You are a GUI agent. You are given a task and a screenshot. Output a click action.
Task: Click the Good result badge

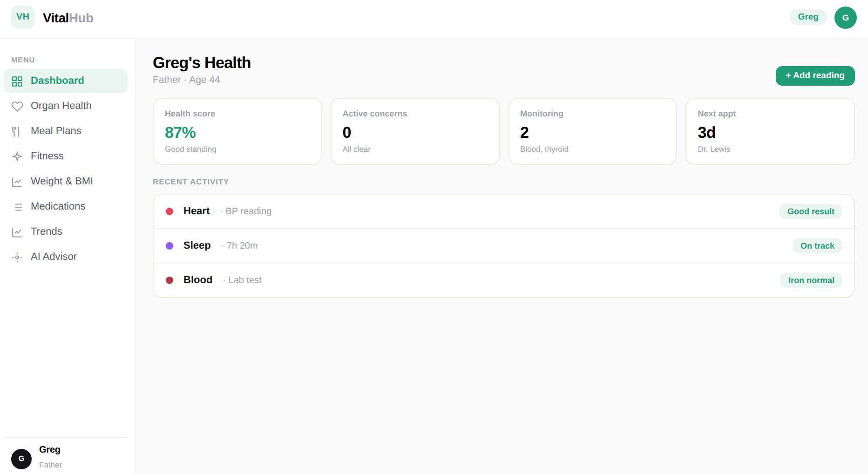coord(811,211)
